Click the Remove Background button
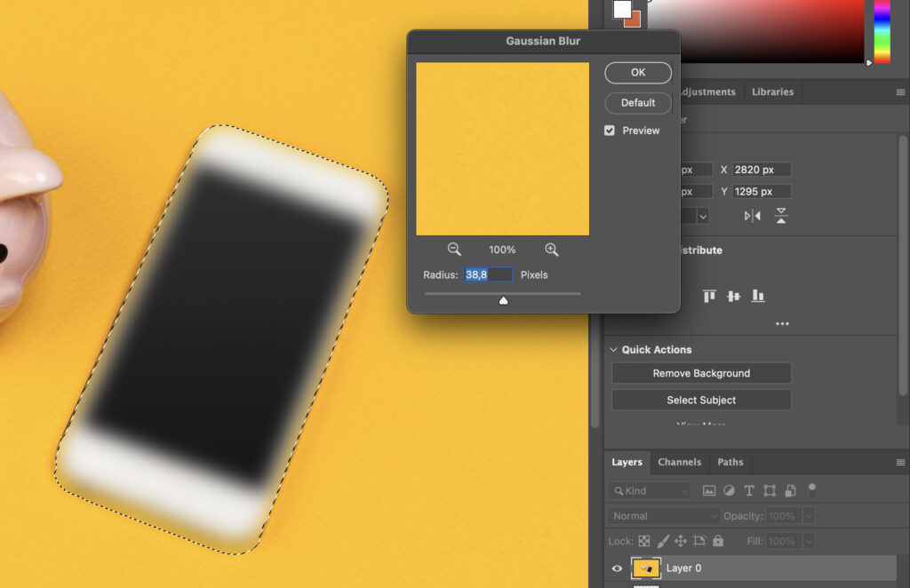This screenshot has height=588, width=910. point(700,373)
